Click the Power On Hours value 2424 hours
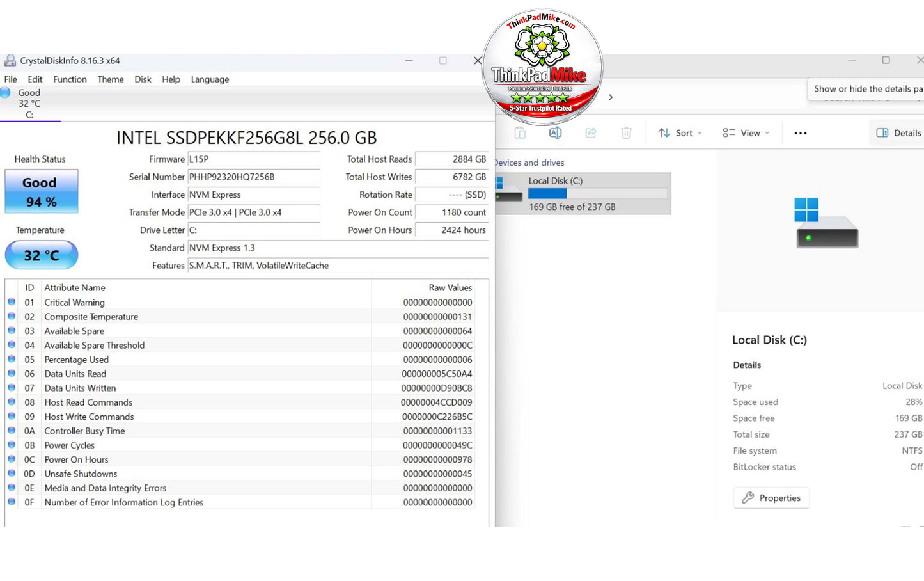 point(452,230)
